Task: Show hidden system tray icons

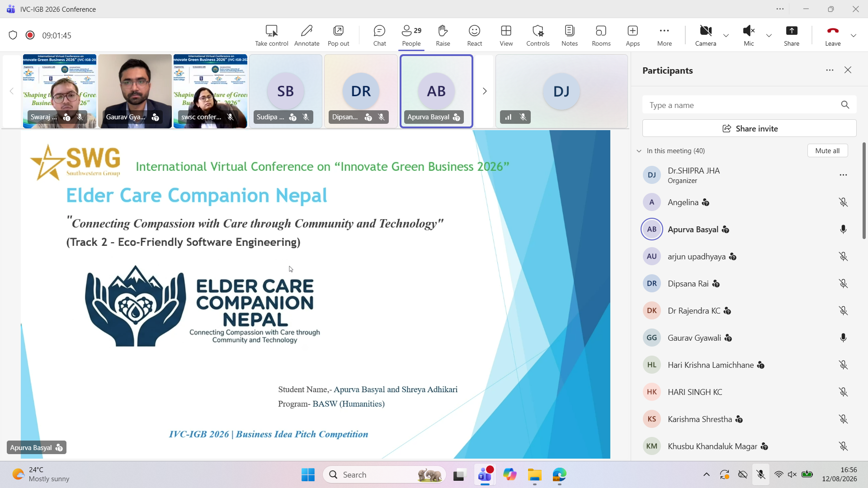Action: click(x=706, y=474)
